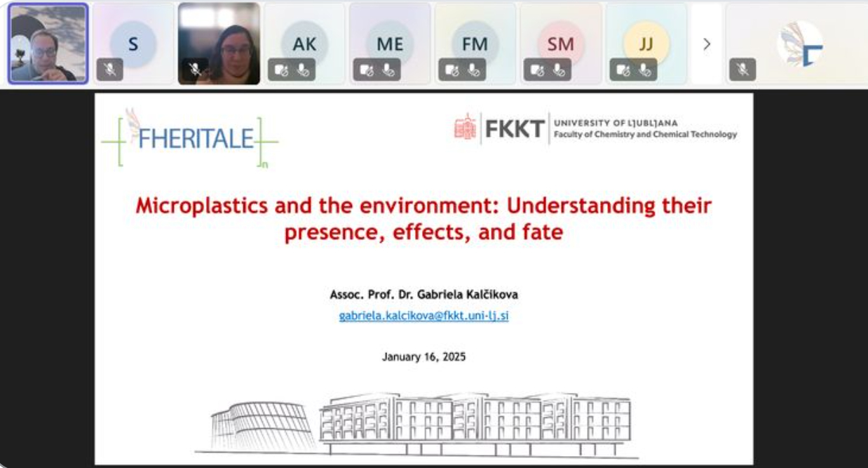
Task: Select the active speaker's purple-bordered video tile
Action: pos(48,44)
